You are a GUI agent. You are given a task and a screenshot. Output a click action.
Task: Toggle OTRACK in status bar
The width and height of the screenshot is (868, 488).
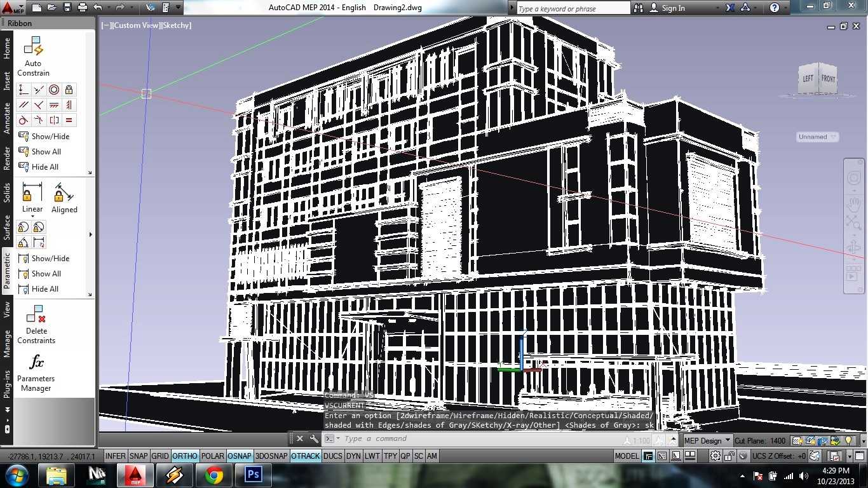pyautogui.click(x=306, y=456)
